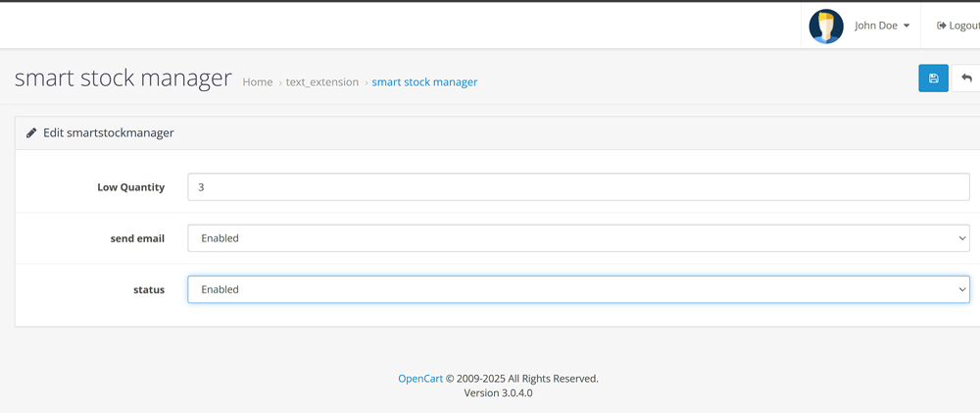Go to Home in the breadcrumb

[x=258, y=82]
